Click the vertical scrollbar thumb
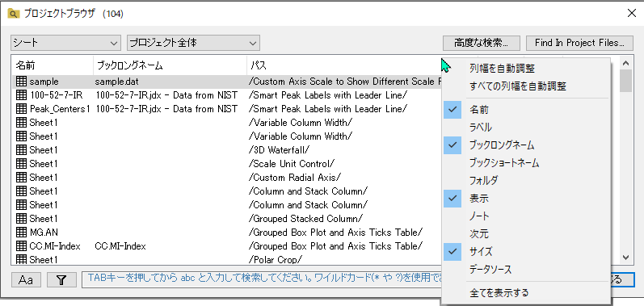Screen dimensions: 644x306 [625, 81]
